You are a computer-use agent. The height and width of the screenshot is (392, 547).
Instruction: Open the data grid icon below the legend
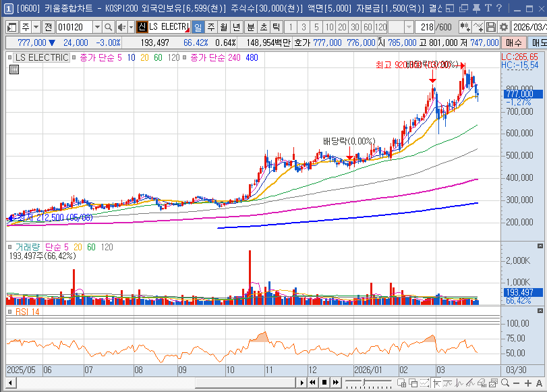[x=14, y=69]
